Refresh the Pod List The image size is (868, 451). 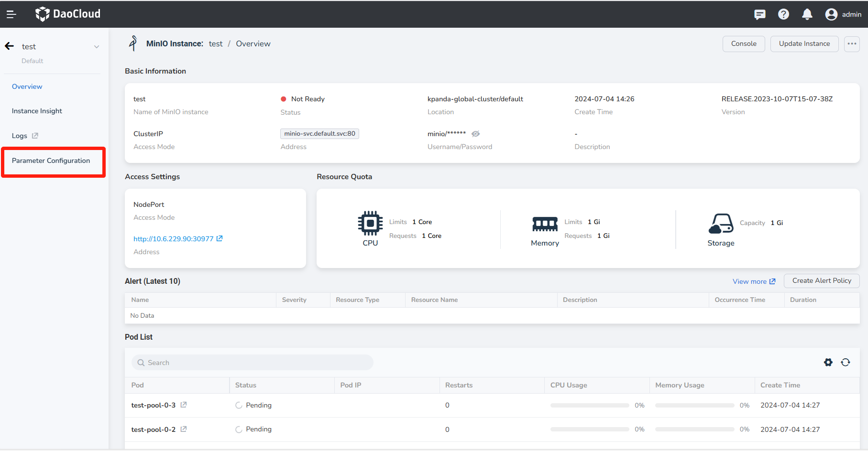(846, 363)
